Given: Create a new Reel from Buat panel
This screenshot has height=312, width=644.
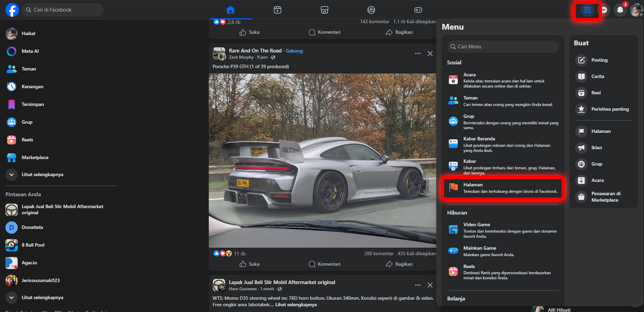Looking at the screenshot, I should (x=596, y=93).
